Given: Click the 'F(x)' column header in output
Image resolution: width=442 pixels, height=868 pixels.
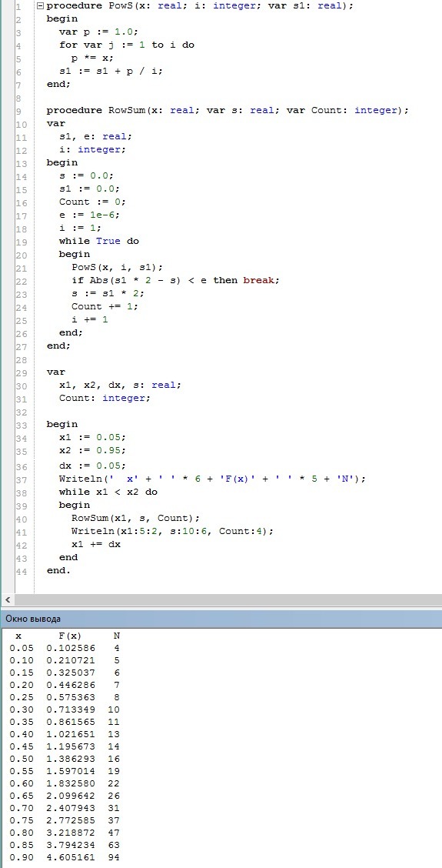Looking at the screenshot, I should click(x=71, y=636).
